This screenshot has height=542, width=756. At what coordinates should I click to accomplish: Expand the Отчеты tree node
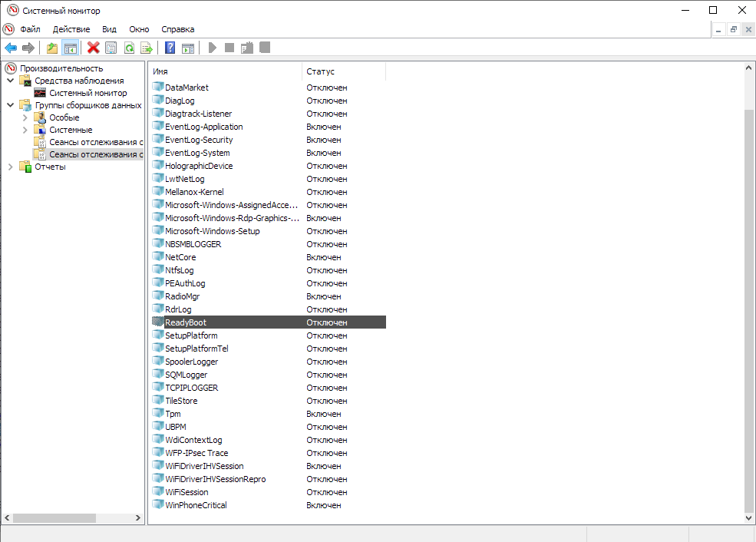pos(11,167)
